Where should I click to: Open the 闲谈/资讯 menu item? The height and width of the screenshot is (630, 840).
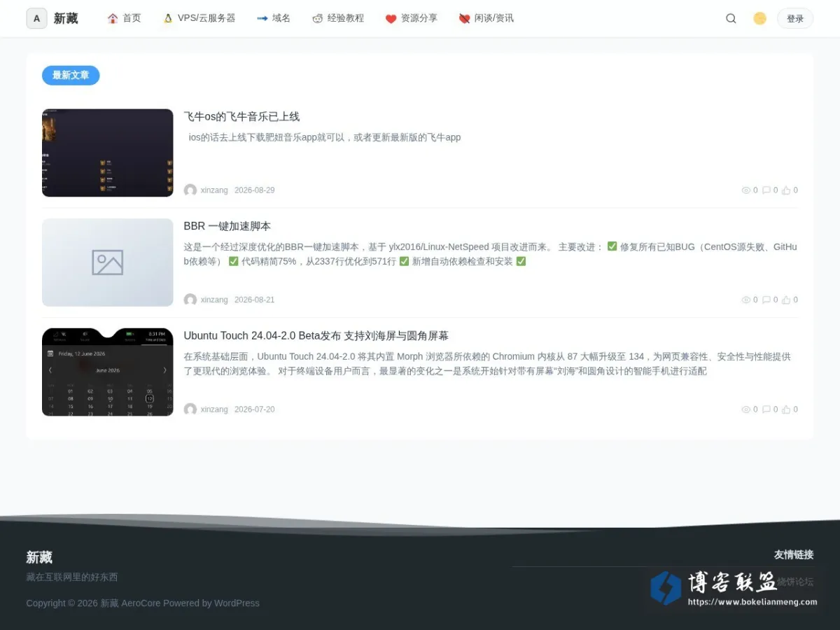coord(494,18)
